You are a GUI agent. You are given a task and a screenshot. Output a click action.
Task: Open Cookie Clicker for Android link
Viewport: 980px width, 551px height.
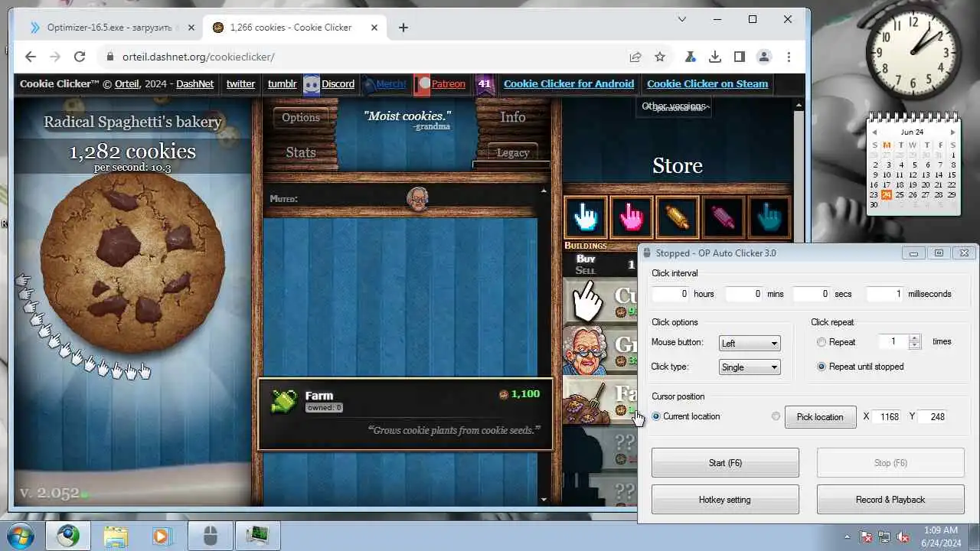click(569, 84)
